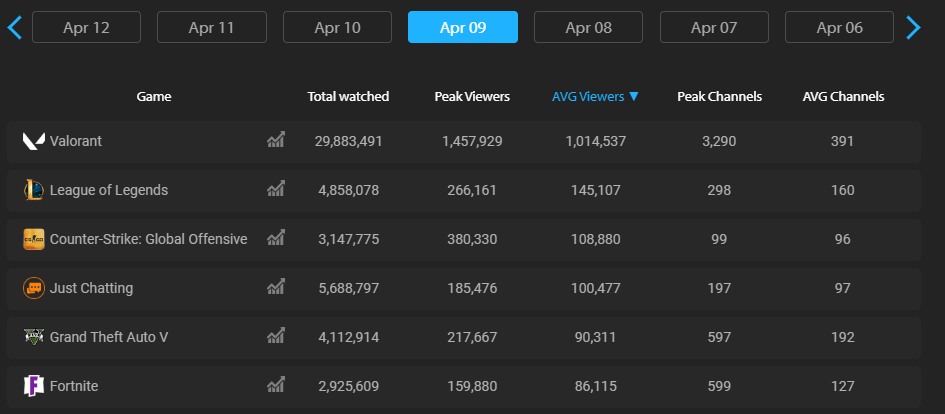Open the Just Chatting category link
The width and height of the screenshot is (945, 414).
(91, 288)
